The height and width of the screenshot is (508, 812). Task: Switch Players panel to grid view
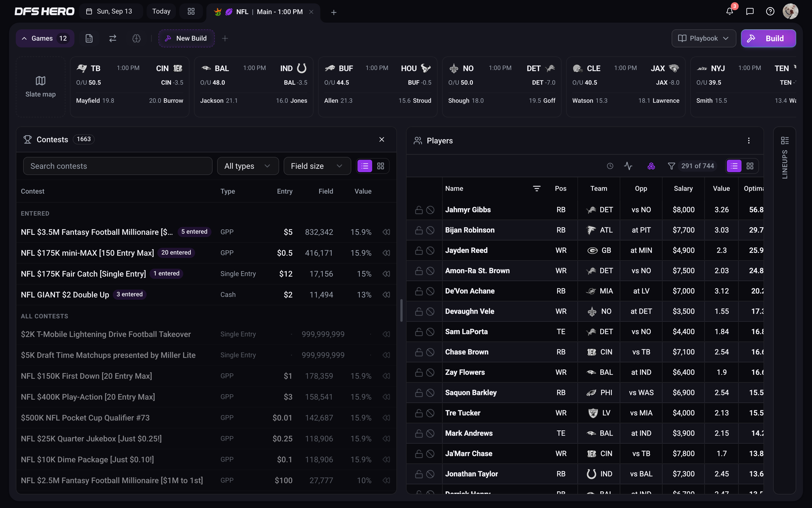[750, 166]
